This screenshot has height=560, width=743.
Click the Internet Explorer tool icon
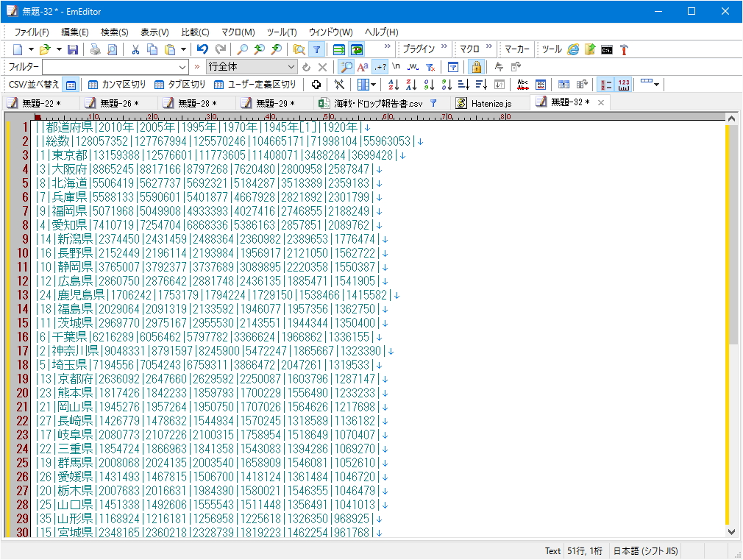coord(573,49)
